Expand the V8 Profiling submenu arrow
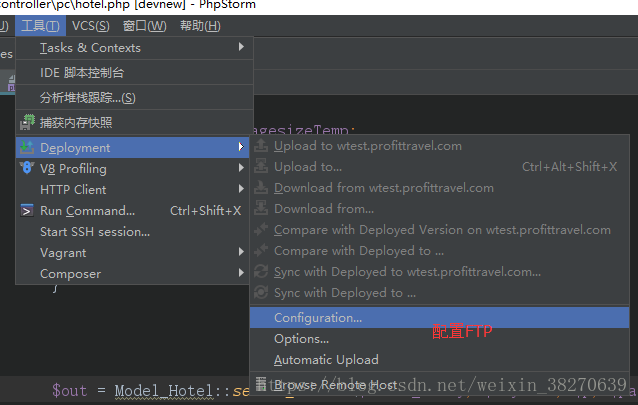This screenshot has height=405, width=638. (x=241, y=168)
